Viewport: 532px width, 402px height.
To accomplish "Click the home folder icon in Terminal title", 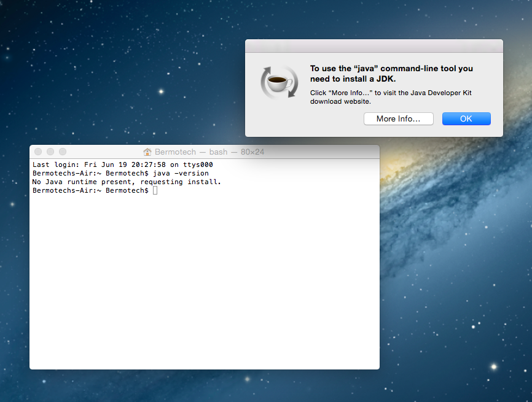I will (x=147, y=152).
